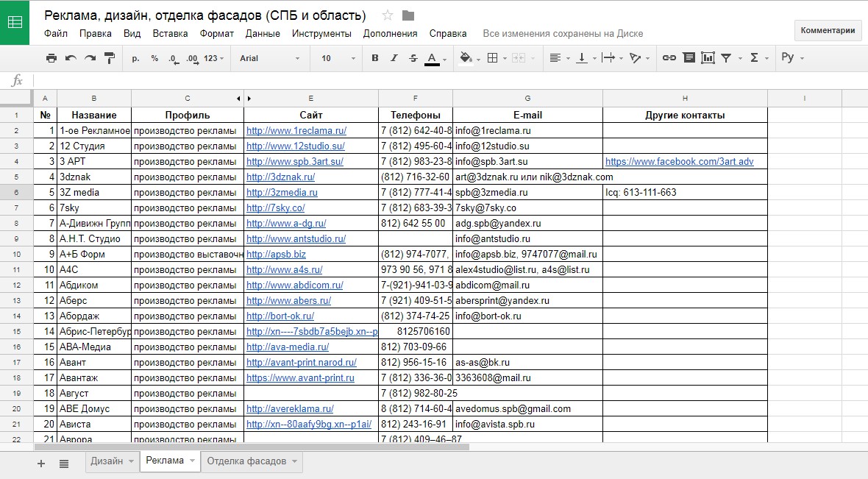Open link https://www.avant-print.ru
Viewport: 868px width, 479px height.
[x=301, y=378]
